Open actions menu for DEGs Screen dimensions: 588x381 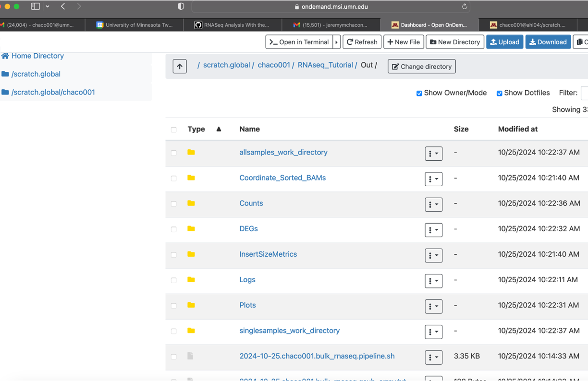click(x=433, y=230)
